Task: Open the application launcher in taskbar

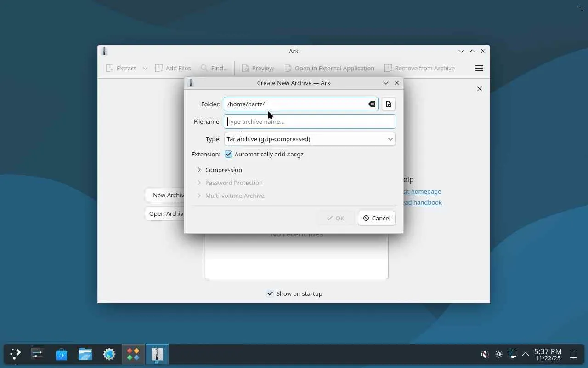Action: [16, 354]
